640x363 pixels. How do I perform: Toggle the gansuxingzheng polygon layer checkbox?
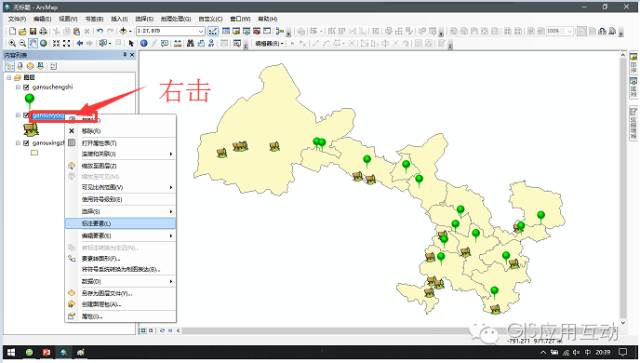point(27,143)
